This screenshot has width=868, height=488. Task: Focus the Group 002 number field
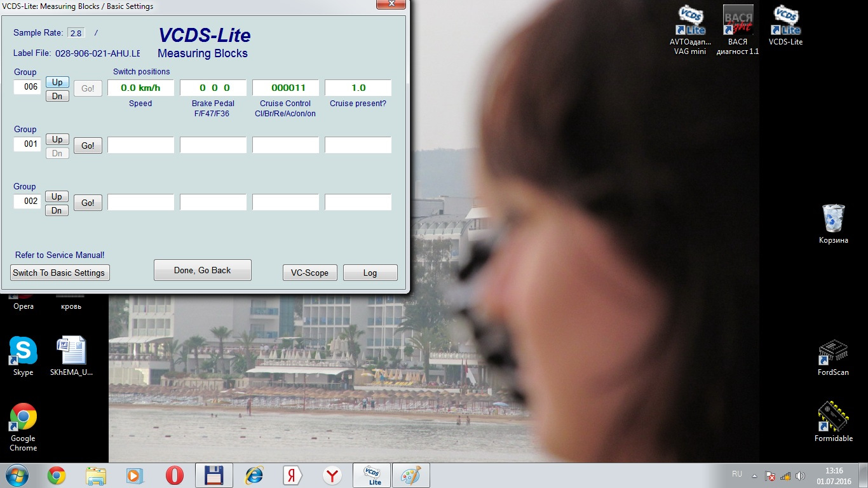coord(27,201)
